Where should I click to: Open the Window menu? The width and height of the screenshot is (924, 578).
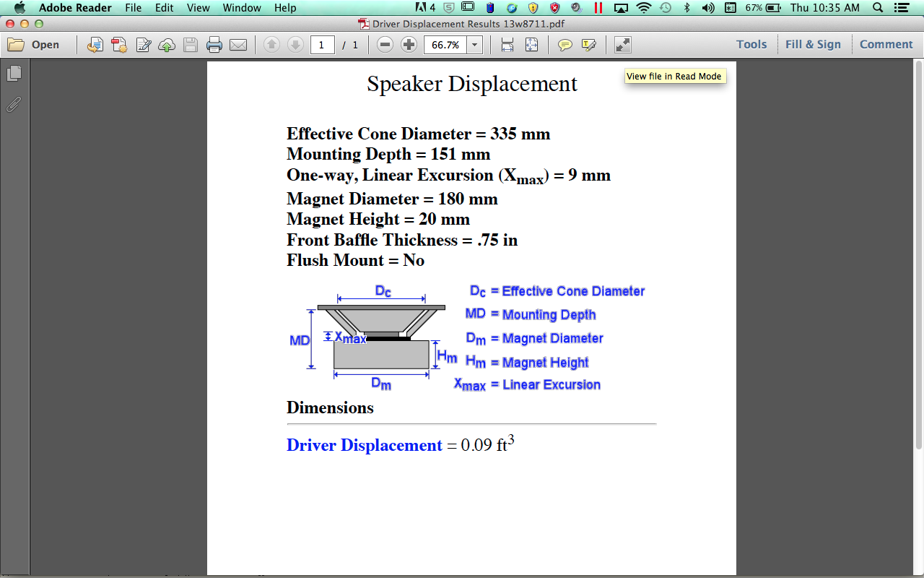click(242, 8)
